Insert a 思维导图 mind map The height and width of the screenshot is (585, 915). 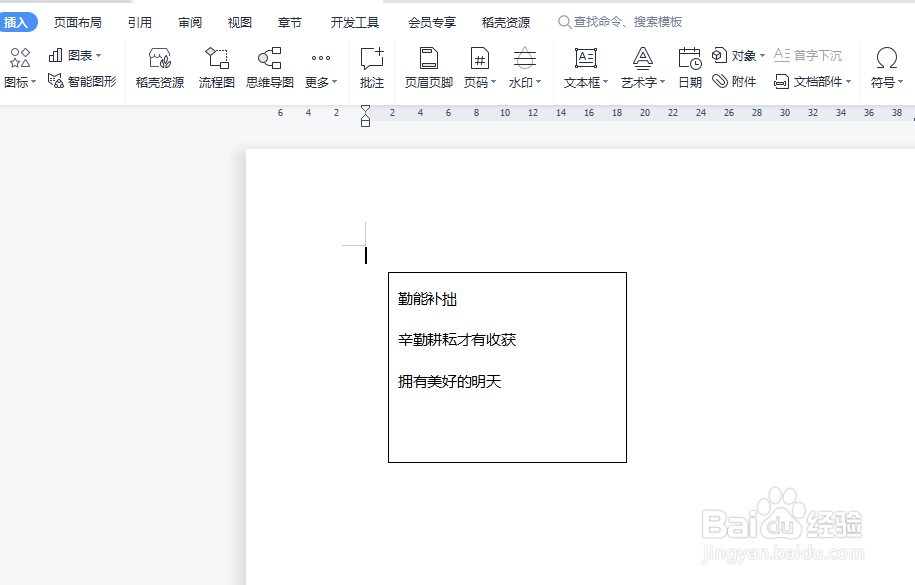coord(270,68)
